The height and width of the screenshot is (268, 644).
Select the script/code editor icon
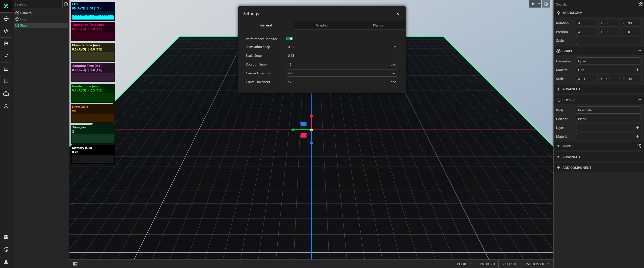[6, 31]
